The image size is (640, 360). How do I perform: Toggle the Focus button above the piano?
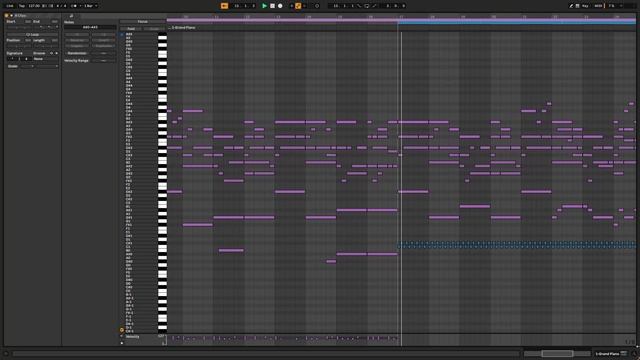[x=143, y=22]
